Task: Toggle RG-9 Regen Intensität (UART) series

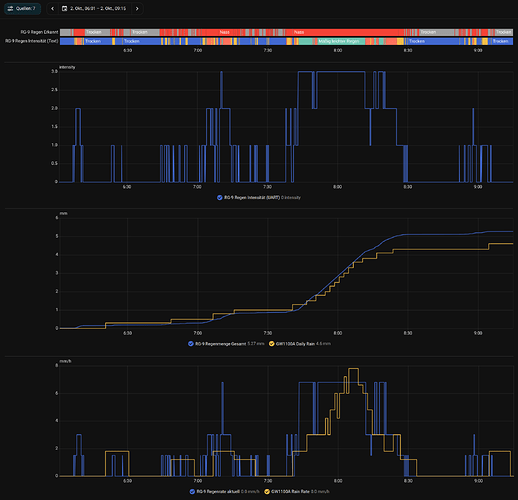Action: (x=220, y=198)
